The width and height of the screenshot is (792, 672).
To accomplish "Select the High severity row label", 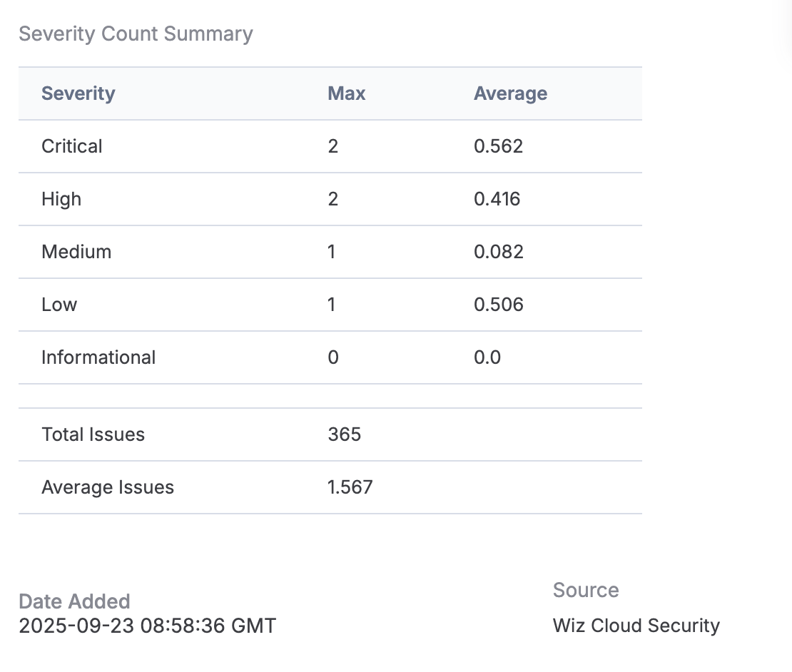I will [x=61, y=199].
